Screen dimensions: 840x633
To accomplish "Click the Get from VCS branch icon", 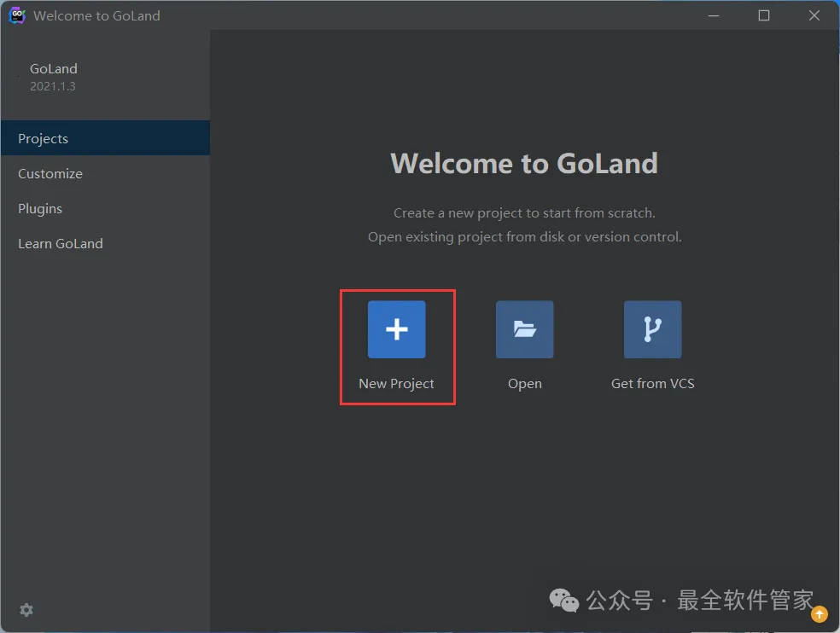I will point(652,329).
